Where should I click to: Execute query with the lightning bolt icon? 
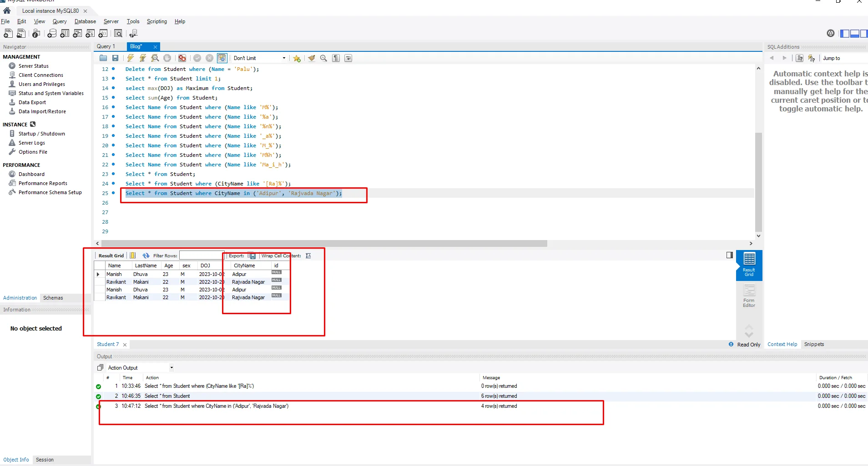[x=131, y=58]
